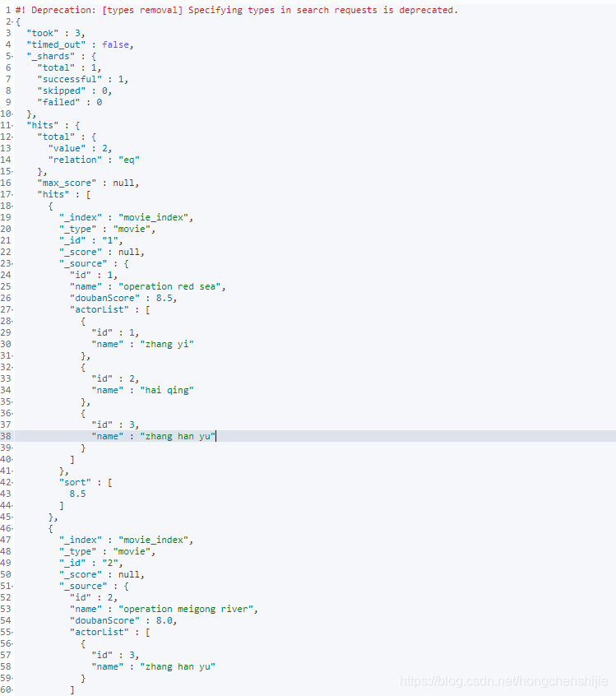Image resolution: width=616 pixels, height=696 pixels.
Task: Click the "operation red sea" name value
Action: (x=169, y=287)
